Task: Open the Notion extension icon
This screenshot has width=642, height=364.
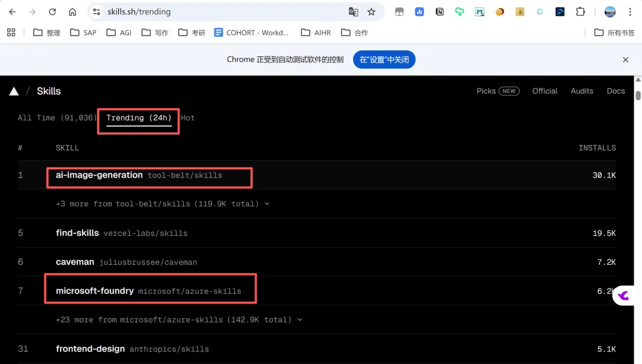Action: point(439,12)
